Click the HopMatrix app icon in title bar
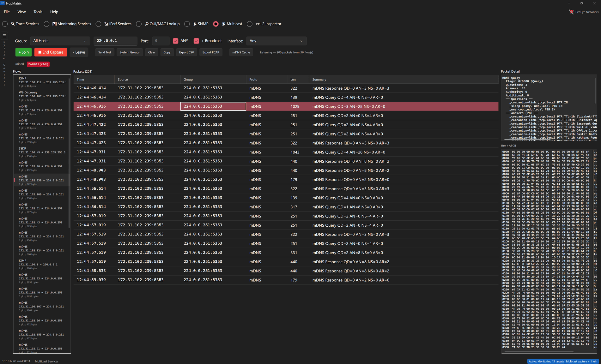Viewport: 601px width, 364px height. coord(3,3)
